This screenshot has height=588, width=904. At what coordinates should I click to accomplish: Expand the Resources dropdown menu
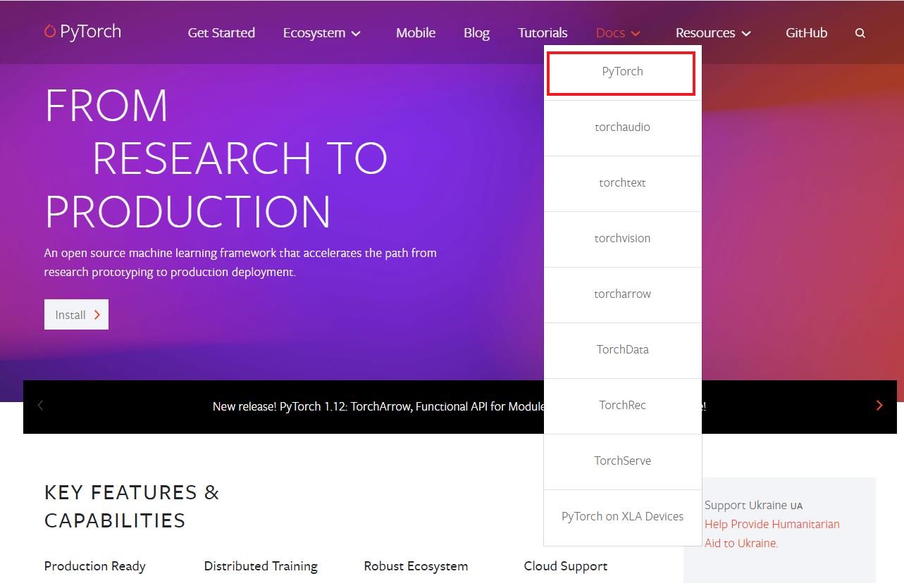pyautogui.click(x=713, y=33)
